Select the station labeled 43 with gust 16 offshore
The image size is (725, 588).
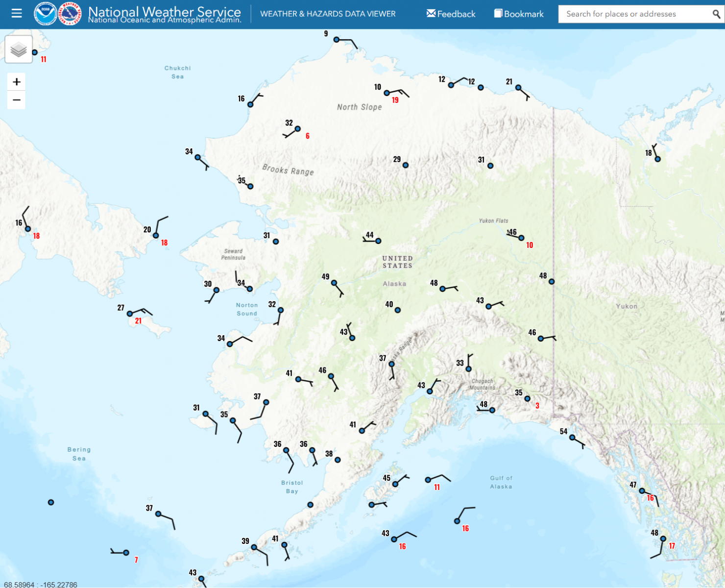[394, 539]
